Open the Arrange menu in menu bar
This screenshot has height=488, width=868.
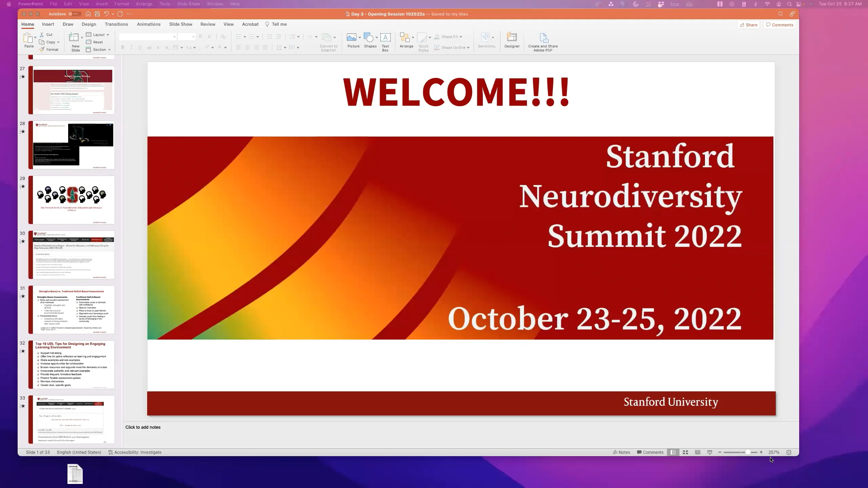144,4
